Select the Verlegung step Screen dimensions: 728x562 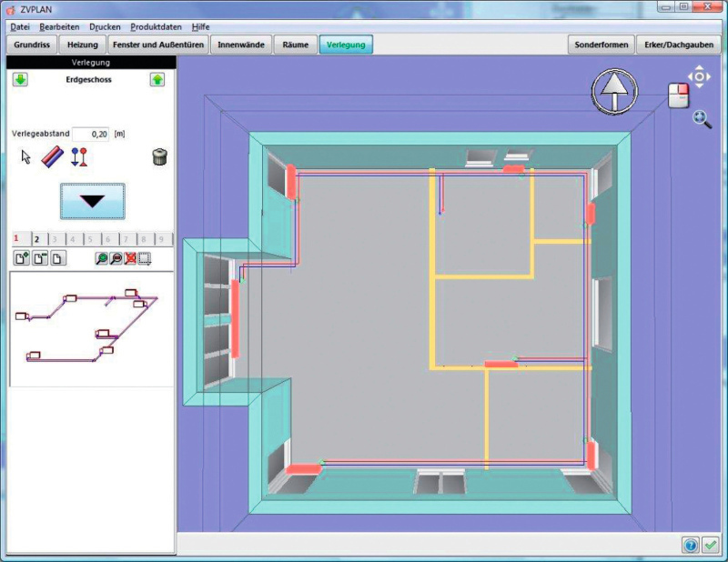(346, 45)
